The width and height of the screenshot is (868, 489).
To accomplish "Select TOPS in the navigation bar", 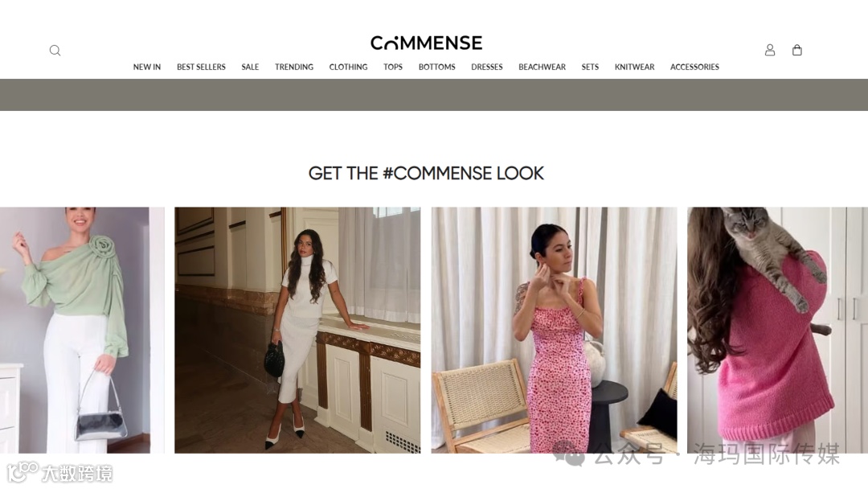I will (393, 67).
